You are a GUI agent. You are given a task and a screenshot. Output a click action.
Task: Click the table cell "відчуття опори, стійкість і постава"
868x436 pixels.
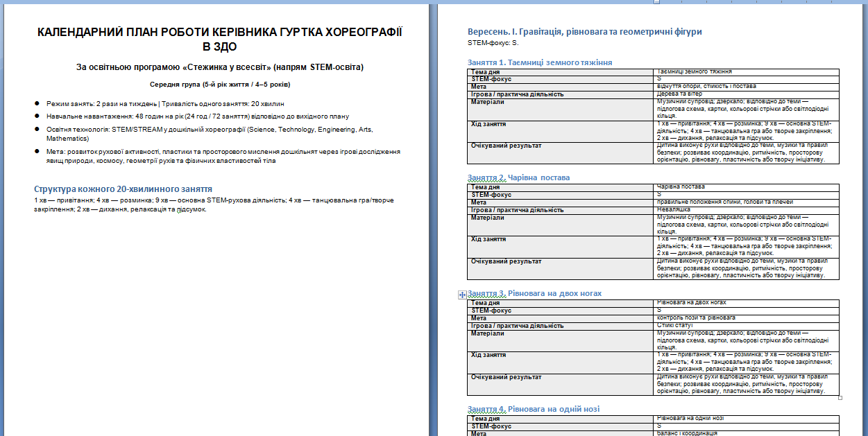[747, 87]
